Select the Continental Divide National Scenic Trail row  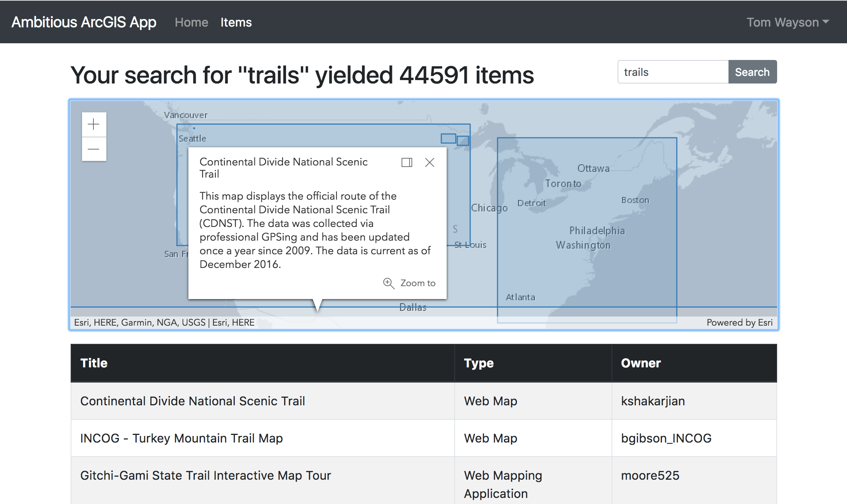point(193,401)
